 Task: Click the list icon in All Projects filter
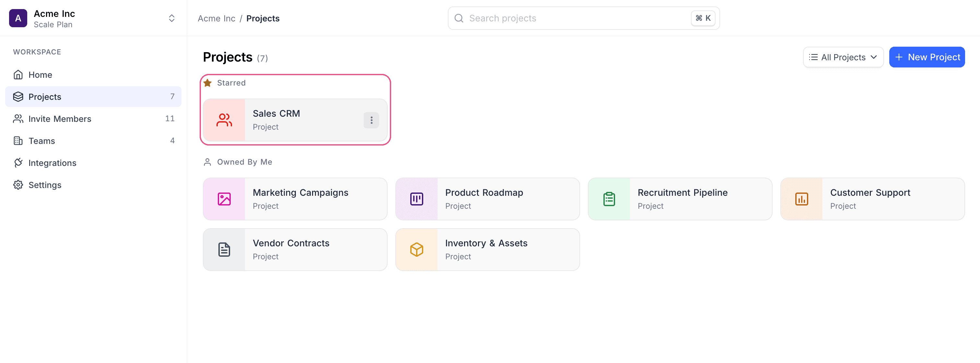(813, 57)
